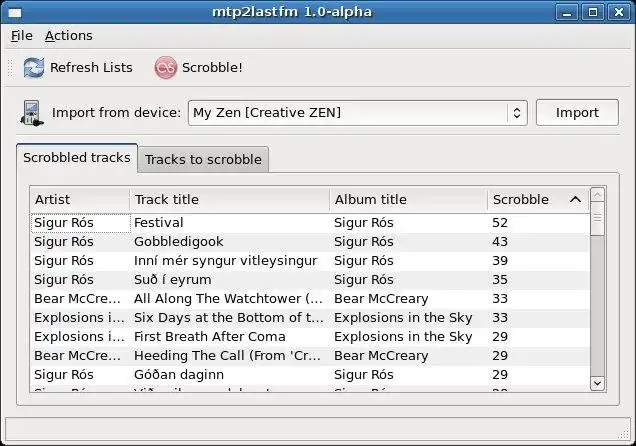Click the Refresh Lists icon
The width and height of the screenshot is (636, 446).
33,68
